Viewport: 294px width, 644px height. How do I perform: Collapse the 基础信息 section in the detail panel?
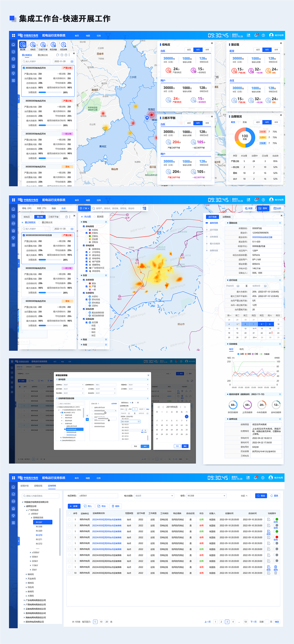(x=280, y=223)
